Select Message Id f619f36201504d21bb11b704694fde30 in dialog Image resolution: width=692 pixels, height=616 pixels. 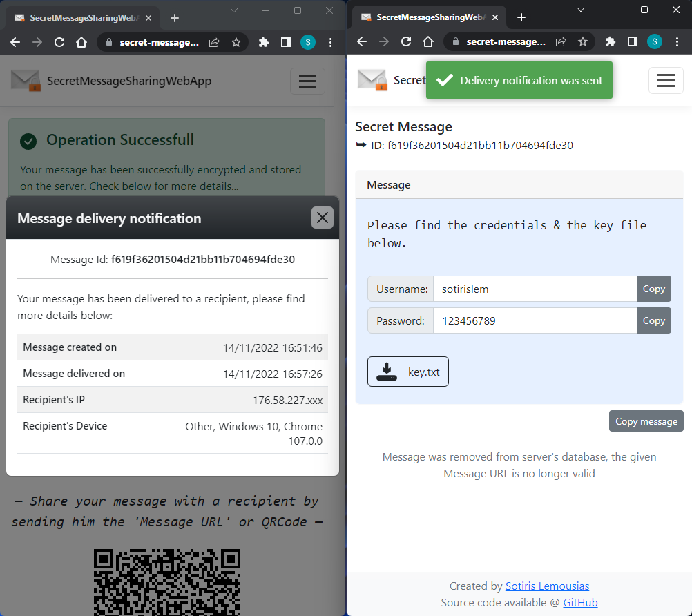click(203, 259)
